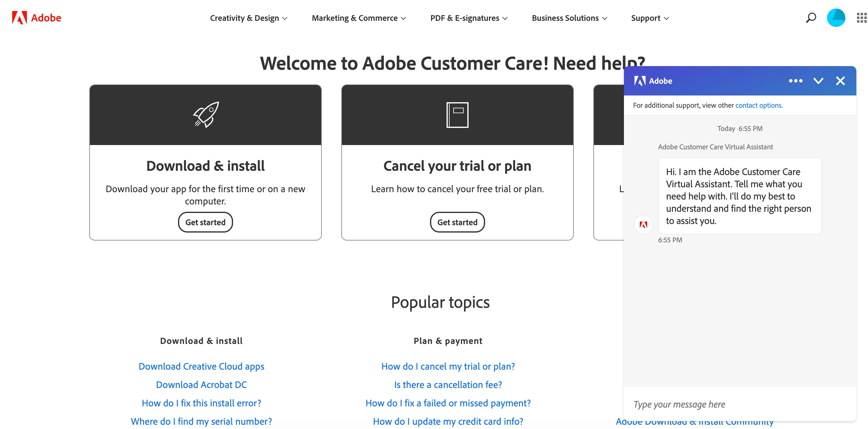Open Is there a cancellation fee link
This screenshot has width=868, height=429.
[448, 385]
